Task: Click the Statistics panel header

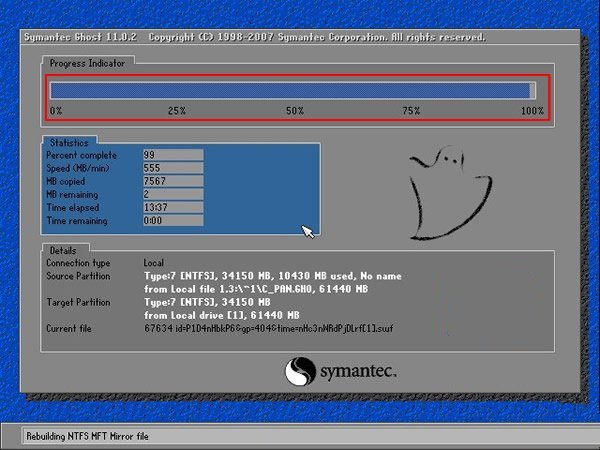Action: 70,143
